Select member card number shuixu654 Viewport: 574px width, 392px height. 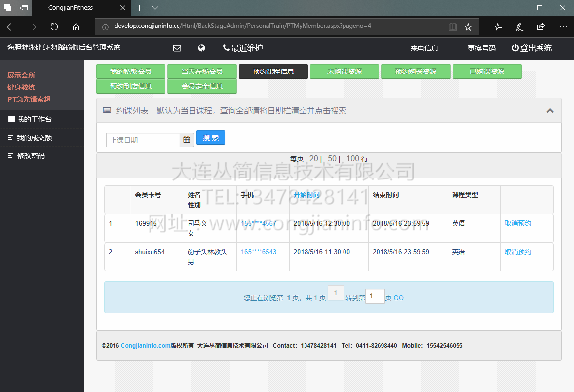pos(150,252)
